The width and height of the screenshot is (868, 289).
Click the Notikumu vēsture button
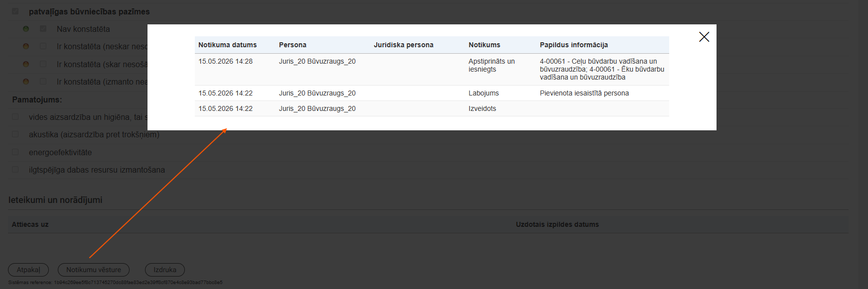[x=94, y=270]
